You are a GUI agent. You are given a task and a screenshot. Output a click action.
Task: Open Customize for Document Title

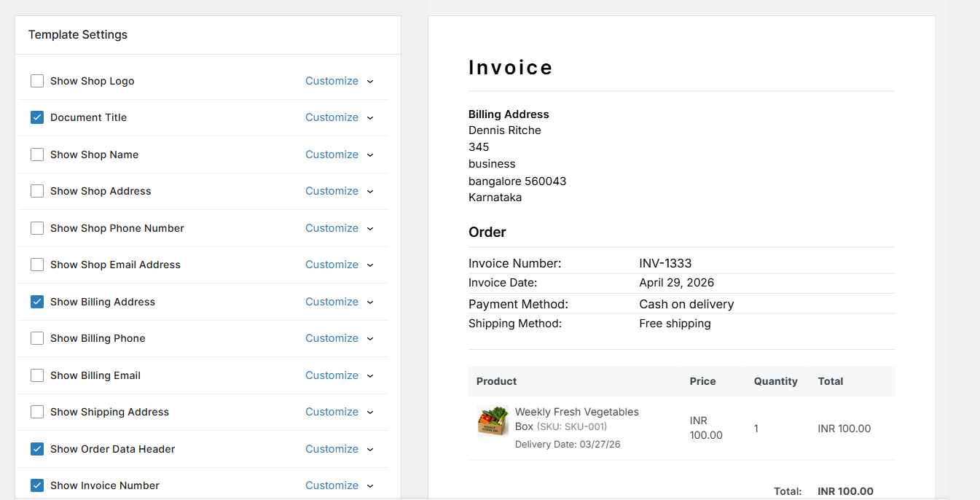coord(332,117)
